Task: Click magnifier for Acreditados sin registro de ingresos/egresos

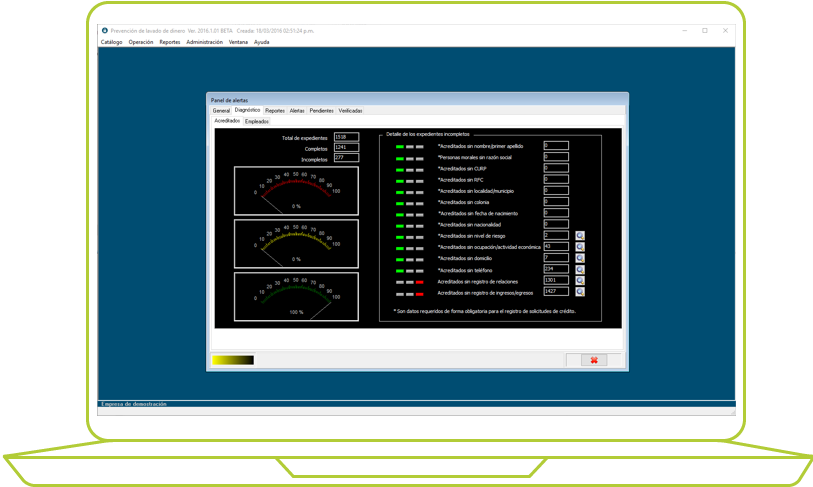Action: [579, 292]
